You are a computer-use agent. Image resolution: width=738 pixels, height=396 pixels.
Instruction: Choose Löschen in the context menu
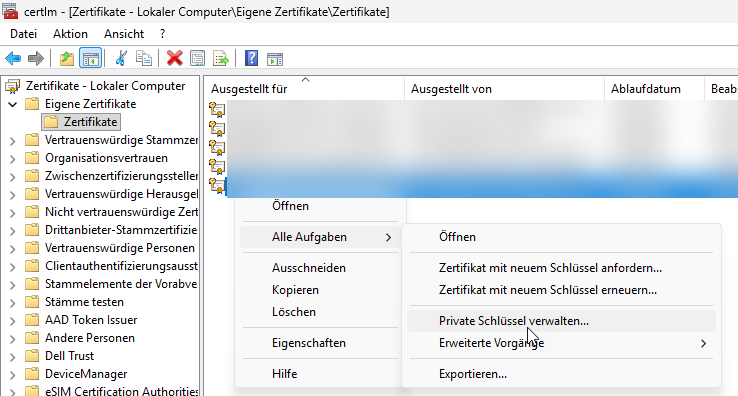point(320,312)
